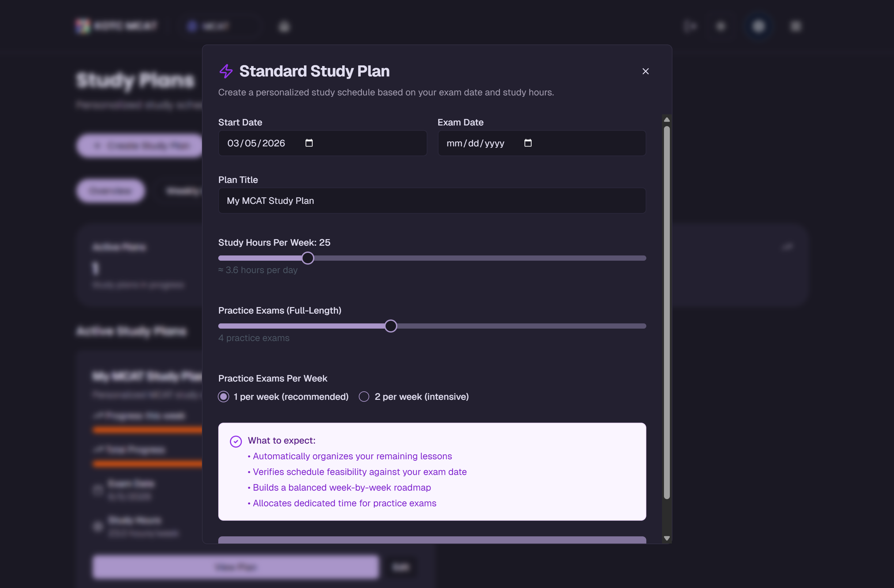Click the blurred profile avatar in header
Image resolution: width=894 pixels, height=588 pixels.
tap(758, 26)
